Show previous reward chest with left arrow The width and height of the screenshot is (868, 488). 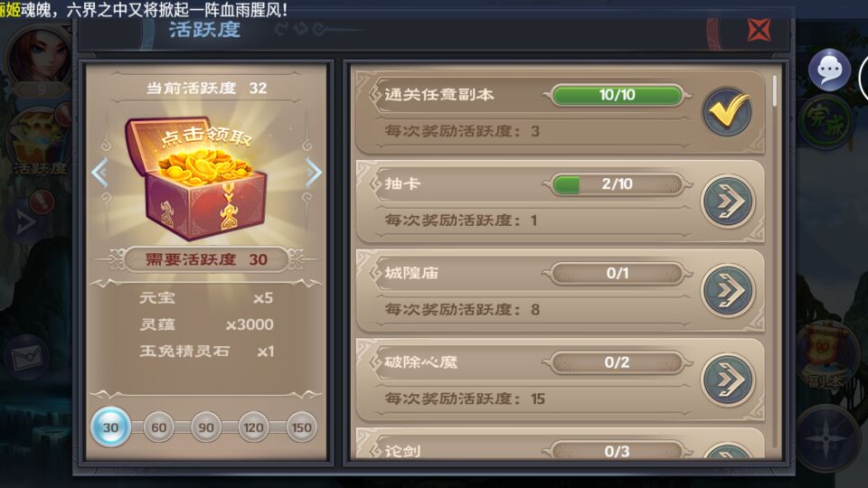[x=99, y=173]
